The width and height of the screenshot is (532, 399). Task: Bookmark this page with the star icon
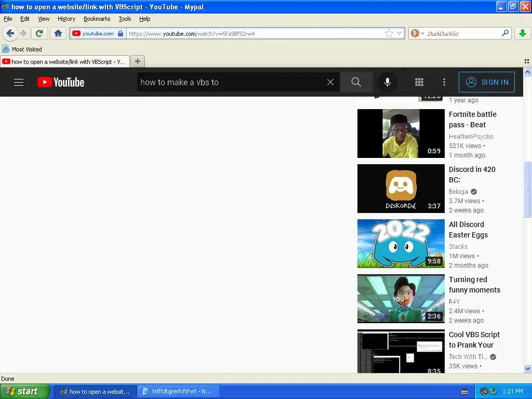click(389, 33)
